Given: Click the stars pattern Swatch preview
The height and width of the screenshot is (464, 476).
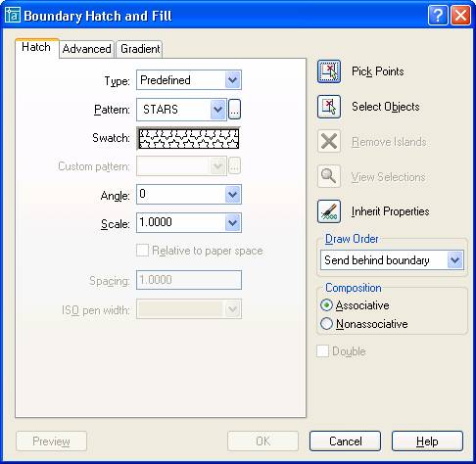Looking at the screenshot, I should (x=189, y=138).
